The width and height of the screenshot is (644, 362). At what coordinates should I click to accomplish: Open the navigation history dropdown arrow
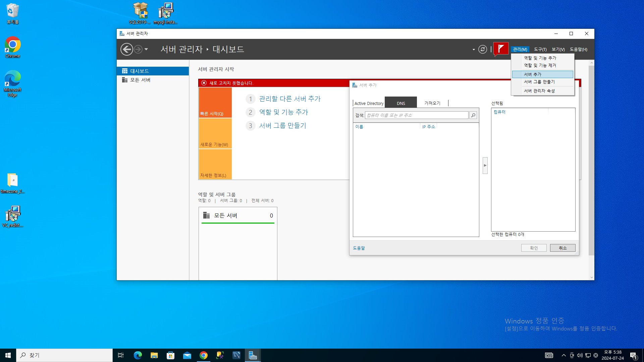pos(146,49)
